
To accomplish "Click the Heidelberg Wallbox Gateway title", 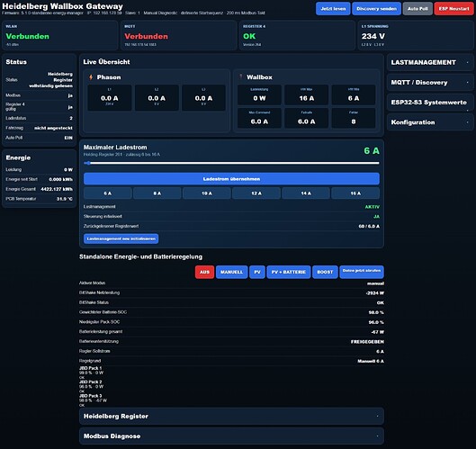I will (62, 6).
